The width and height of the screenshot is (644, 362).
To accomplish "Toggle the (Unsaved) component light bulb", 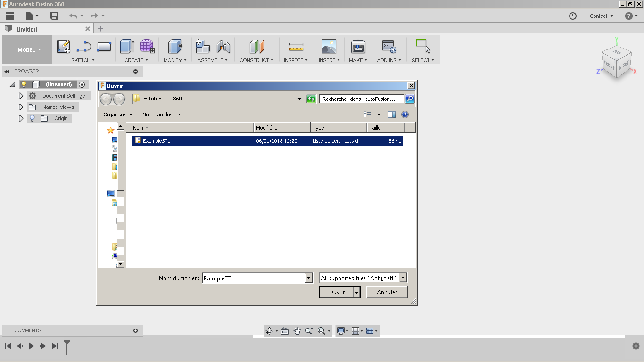I will [x=24, y=84].
